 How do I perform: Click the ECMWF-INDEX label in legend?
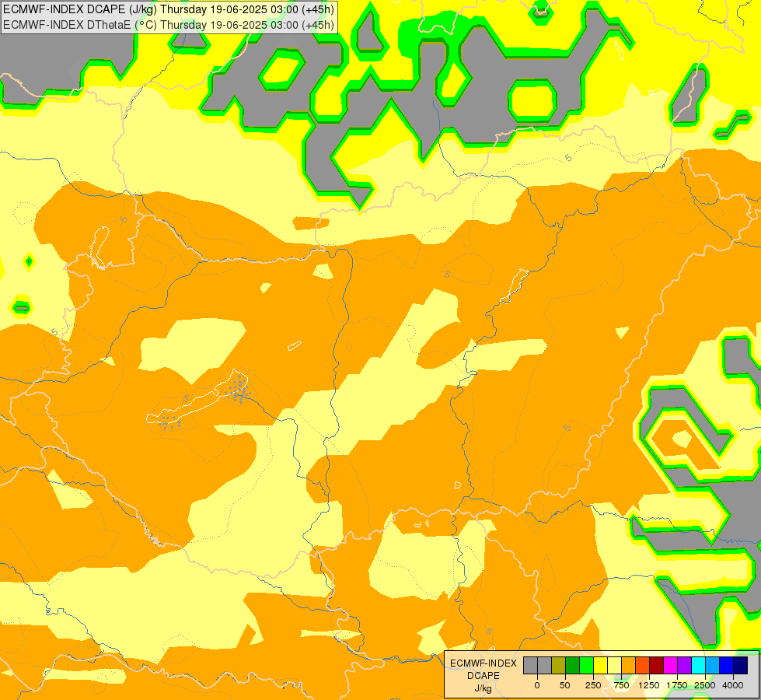click(483, 663)
